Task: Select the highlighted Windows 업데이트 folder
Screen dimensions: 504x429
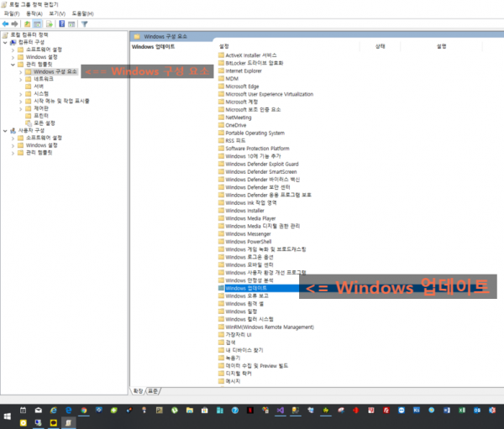Action: [x=246, y=288]
